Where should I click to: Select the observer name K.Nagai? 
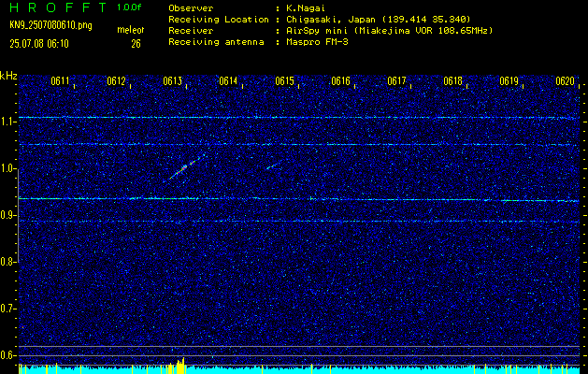306,7
